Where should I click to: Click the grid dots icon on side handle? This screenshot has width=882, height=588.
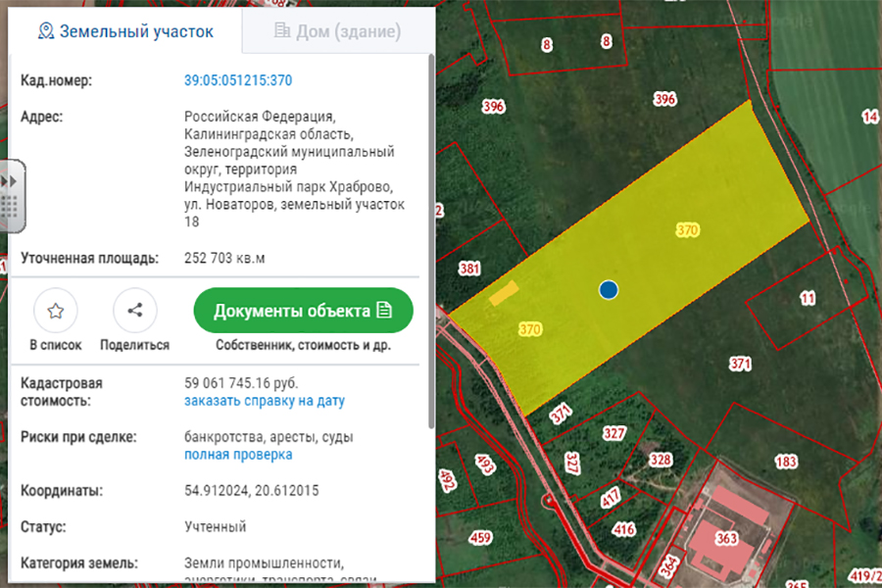pos(11,207)
